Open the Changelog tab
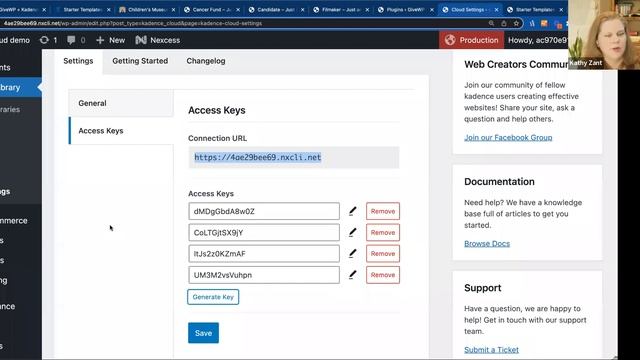Viewport: 640px width, 360px height. (x=206, y=61)
